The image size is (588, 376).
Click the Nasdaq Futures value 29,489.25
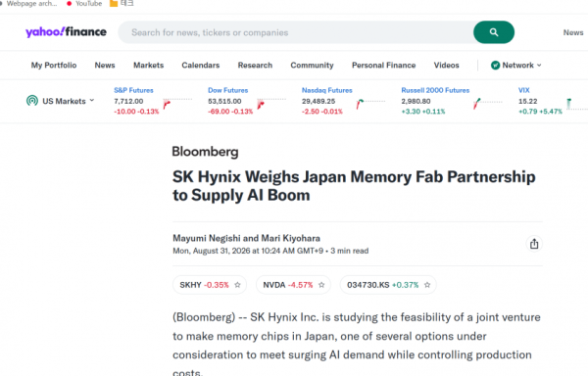point(318,101)
